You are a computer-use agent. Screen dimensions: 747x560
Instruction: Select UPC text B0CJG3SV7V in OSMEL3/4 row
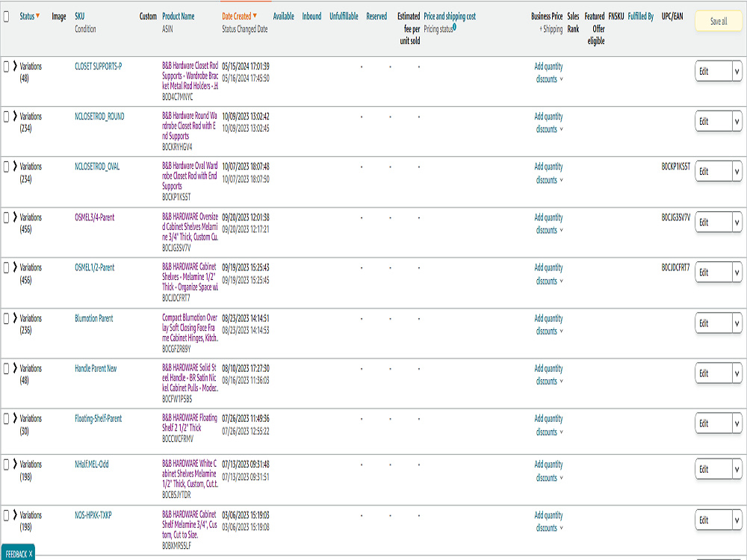pos(675,217)
